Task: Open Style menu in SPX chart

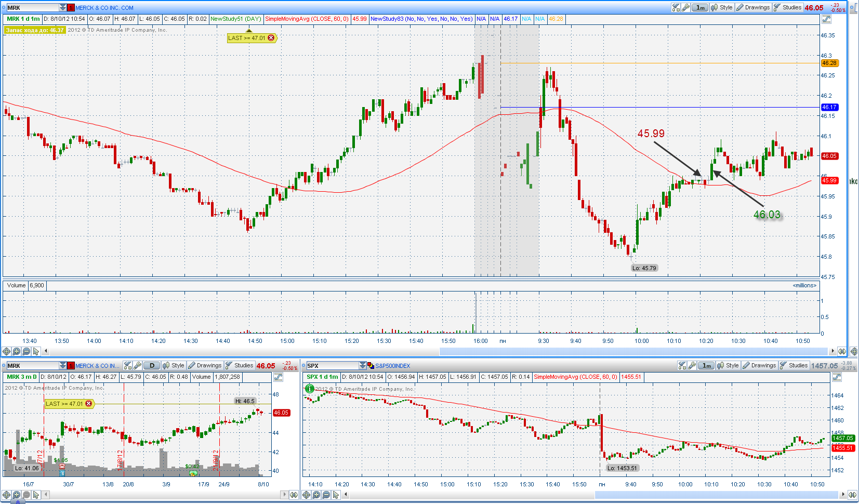Action: (728, 365)
